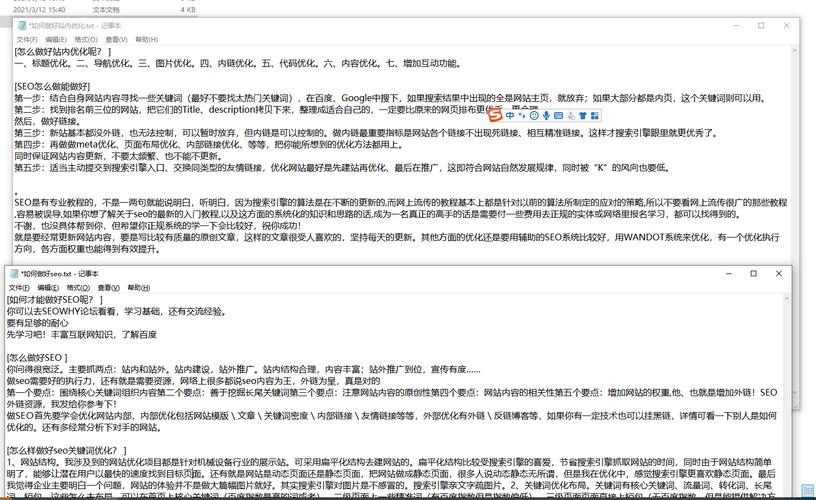Click title text 如何做好seo.txt - 记事本

coord(59,274)
